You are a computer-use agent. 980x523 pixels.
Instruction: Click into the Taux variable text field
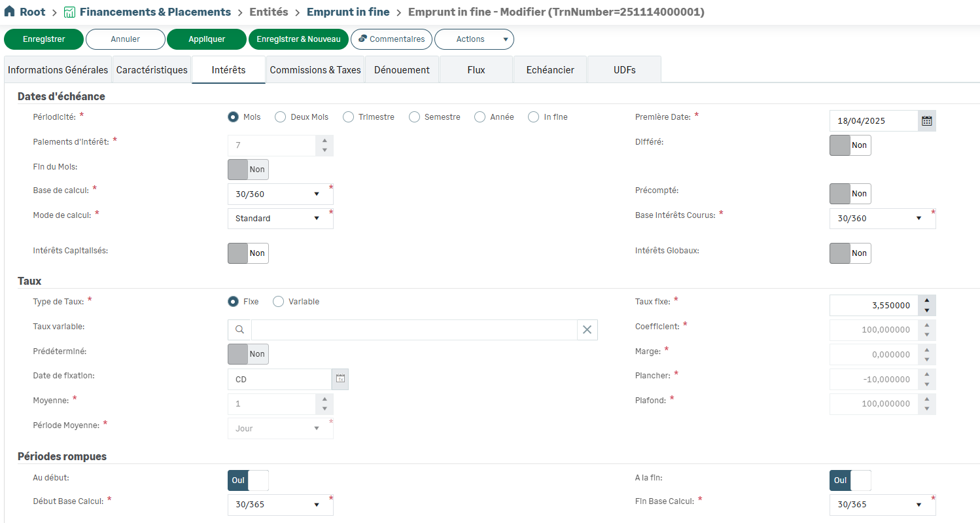point(413,330)
